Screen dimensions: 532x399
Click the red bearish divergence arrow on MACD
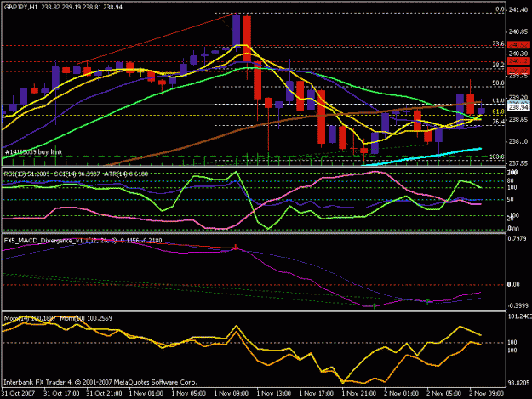coord(235,247)
